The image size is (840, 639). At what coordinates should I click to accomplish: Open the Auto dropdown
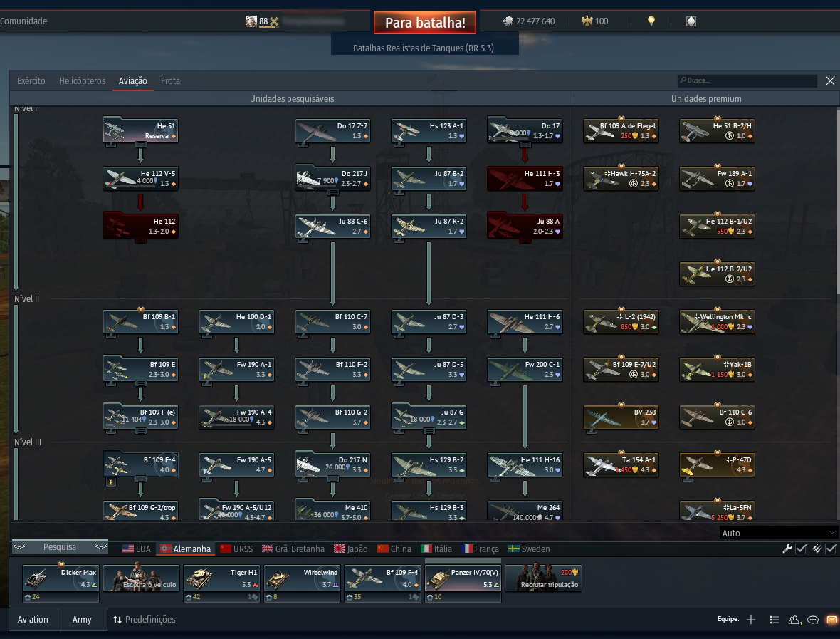pos(778,533)
